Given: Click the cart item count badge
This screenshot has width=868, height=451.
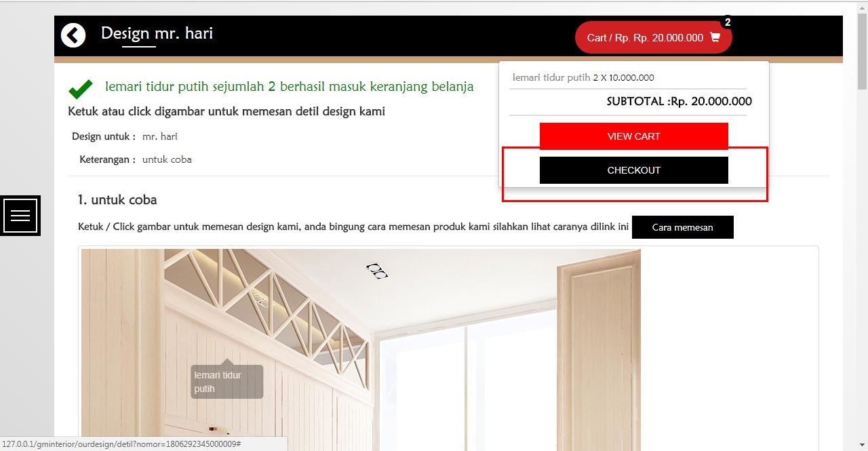Looking at the screenshot, I should pyautogui.click(x=727, y=22).
